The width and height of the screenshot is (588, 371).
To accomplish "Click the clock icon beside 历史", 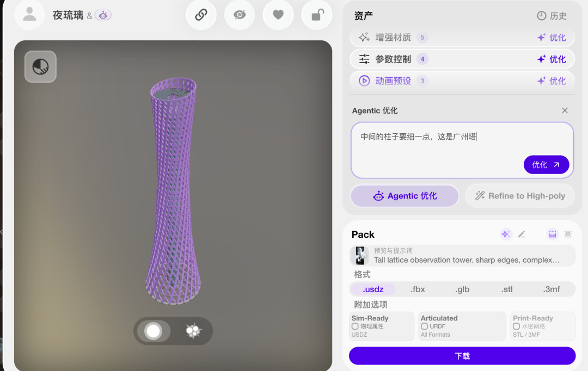I will point(542,16).
